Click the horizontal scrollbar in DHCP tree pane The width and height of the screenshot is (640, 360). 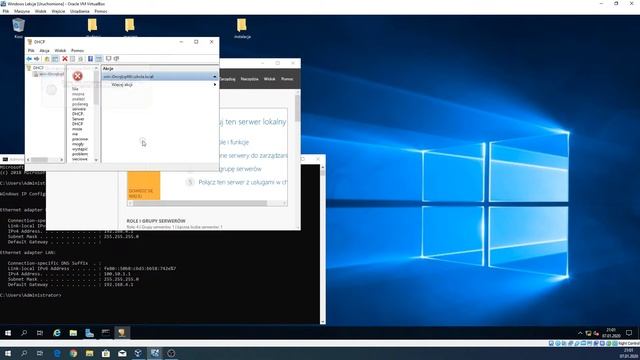point(45,160)
